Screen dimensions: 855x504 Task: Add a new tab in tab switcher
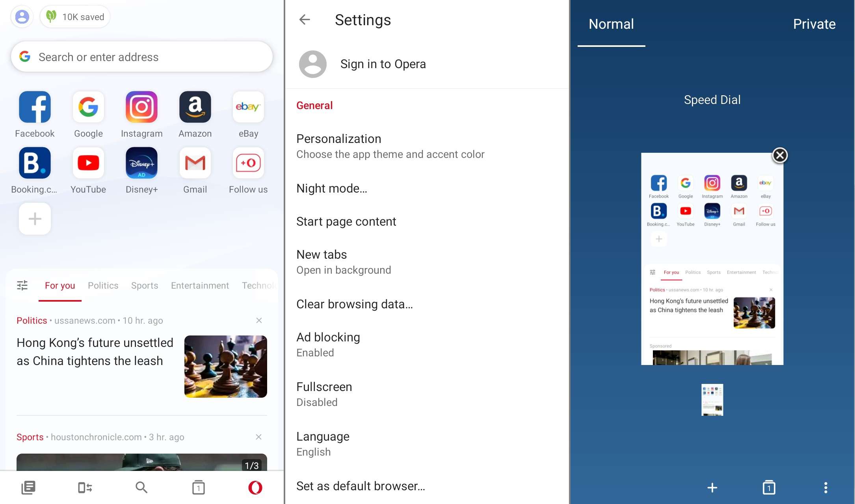tap(712, 488)
